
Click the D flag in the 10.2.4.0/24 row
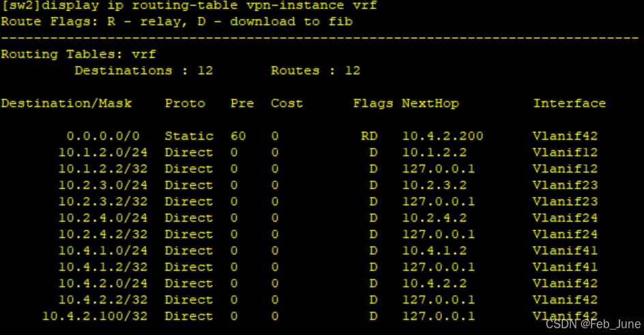click(x=373, y=218)
